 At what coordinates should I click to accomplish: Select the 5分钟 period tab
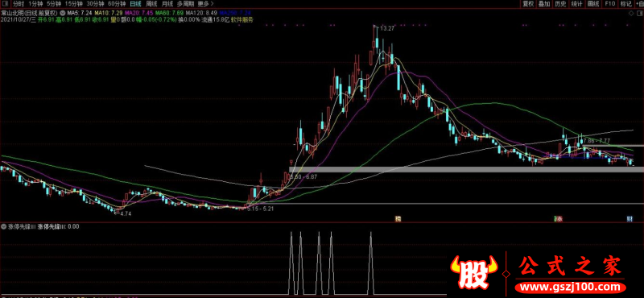click(54, 4)
